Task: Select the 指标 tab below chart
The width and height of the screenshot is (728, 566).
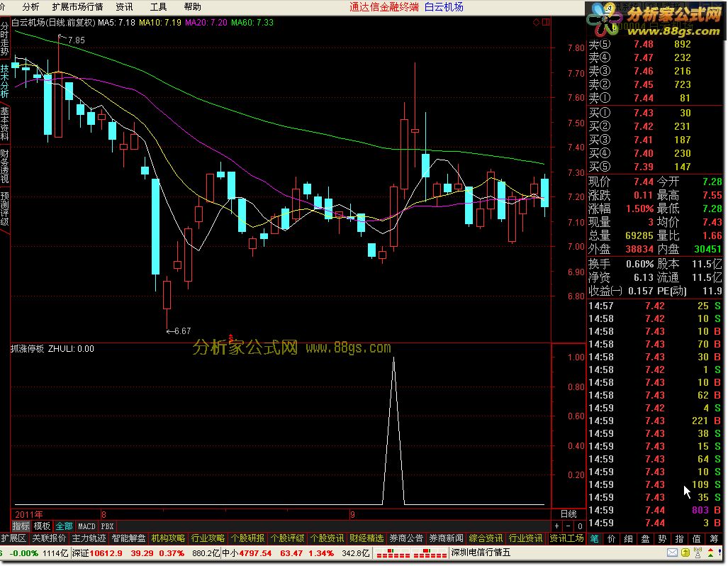Action: [x=21, y=526]
